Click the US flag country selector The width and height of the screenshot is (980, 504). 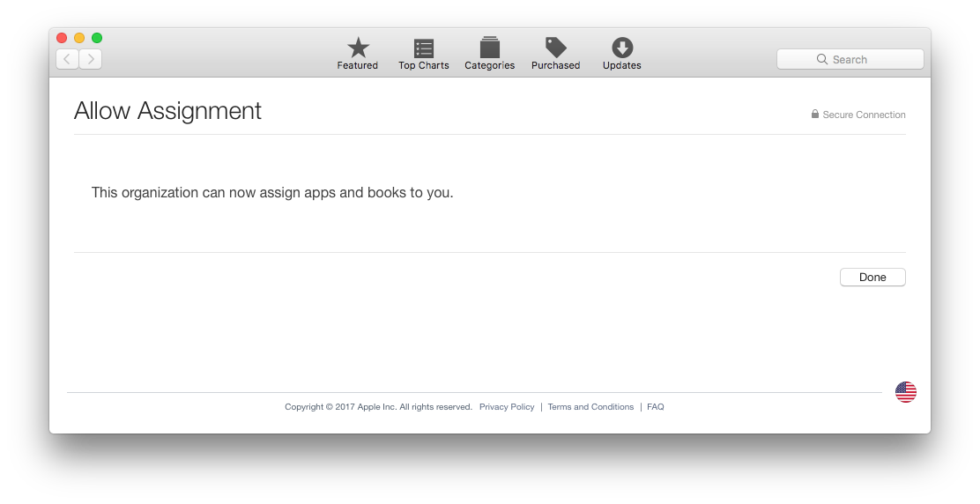[x=906, y=392]
